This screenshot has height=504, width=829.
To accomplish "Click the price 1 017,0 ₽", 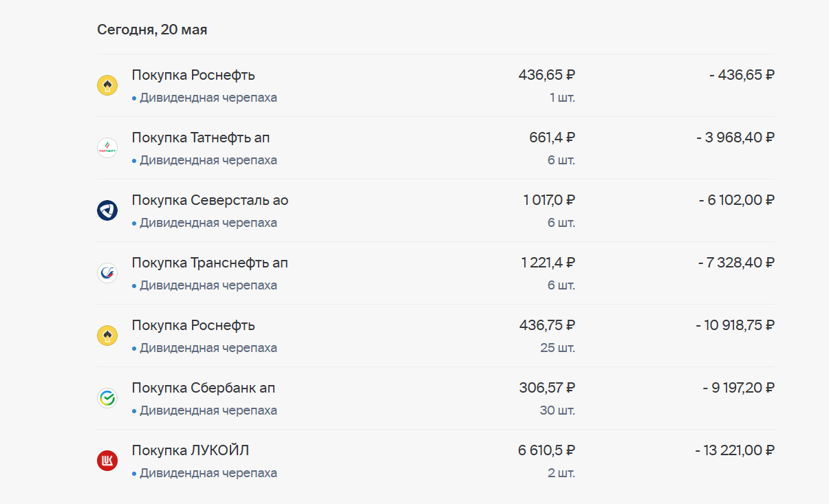I will tap(549, 200).
